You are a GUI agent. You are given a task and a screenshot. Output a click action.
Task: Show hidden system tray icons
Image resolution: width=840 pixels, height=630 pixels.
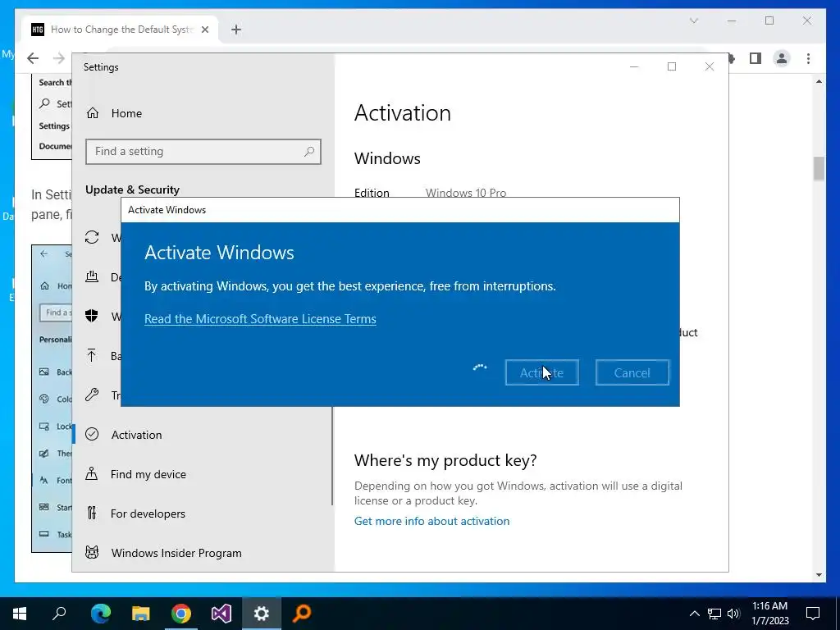[x=694, y=614]
